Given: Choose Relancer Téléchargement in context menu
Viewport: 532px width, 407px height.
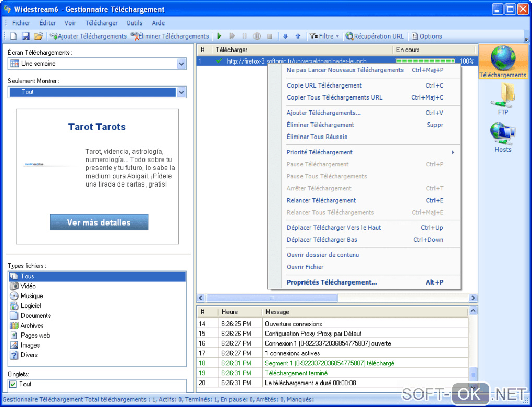Looking at the screenshot, I should pyautogui.click(x=364, y=200).
